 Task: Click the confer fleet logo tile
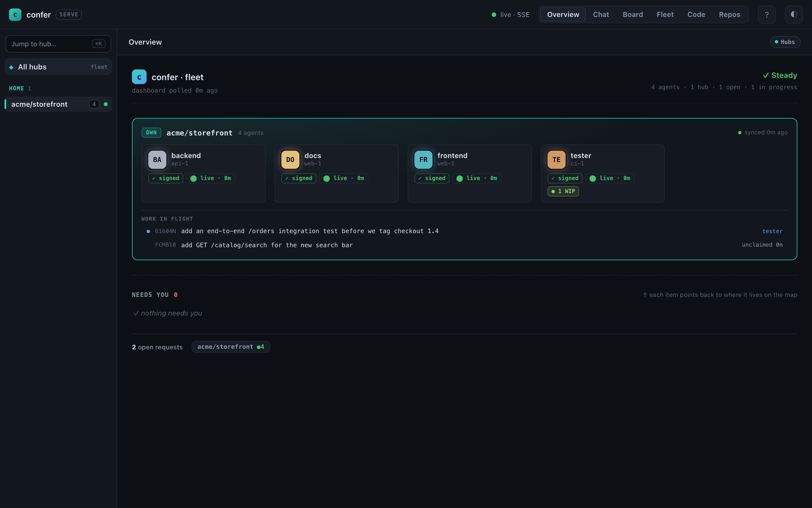[139, 77]
